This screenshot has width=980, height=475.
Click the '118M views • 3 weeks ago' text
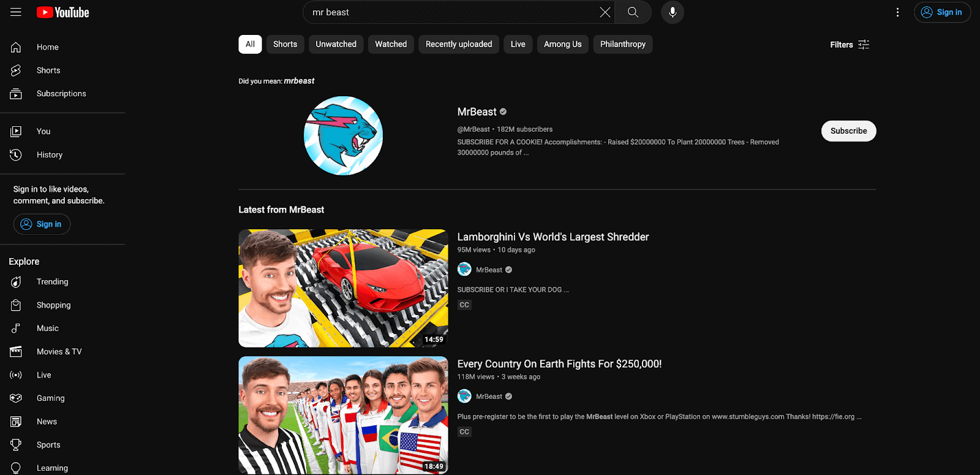click(x=499, y=377)
